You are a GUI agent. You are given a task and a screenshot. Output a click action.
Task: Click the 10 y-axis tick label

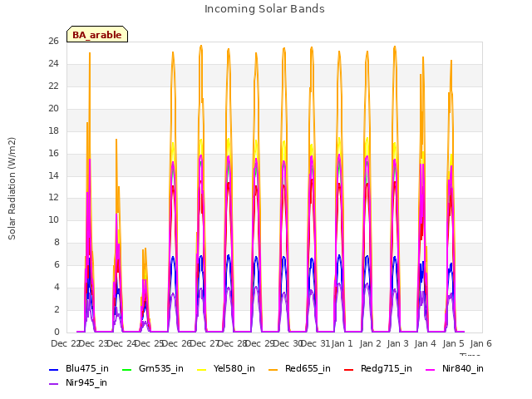pyautogui.click(x=53, y=220)
